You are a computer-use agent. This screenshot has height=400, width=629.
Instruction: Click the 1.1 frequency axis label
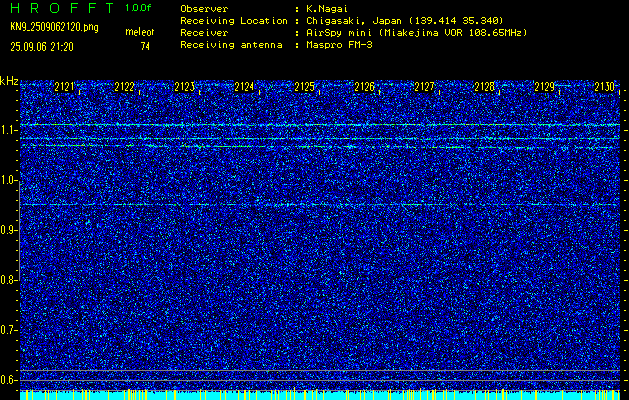[8, 130]
